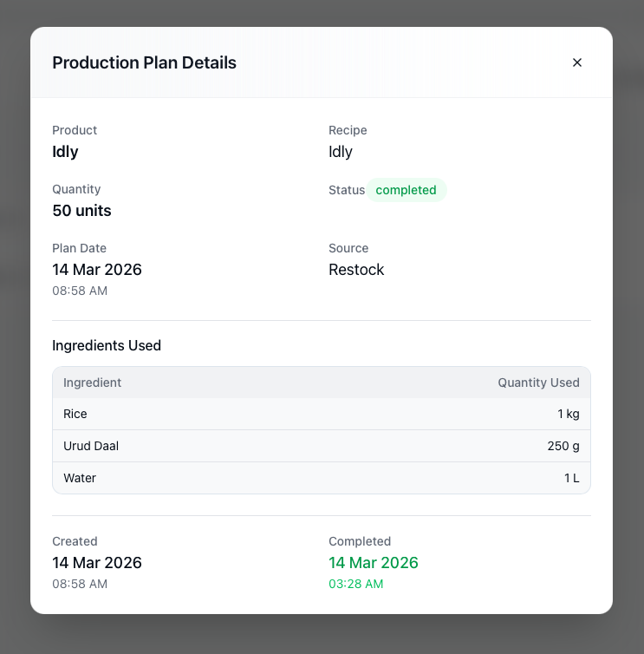The height and width of the screenshot is (654, 644).
Task: Click the Ingredients Used section heading
Action: [x=107, y=345]
